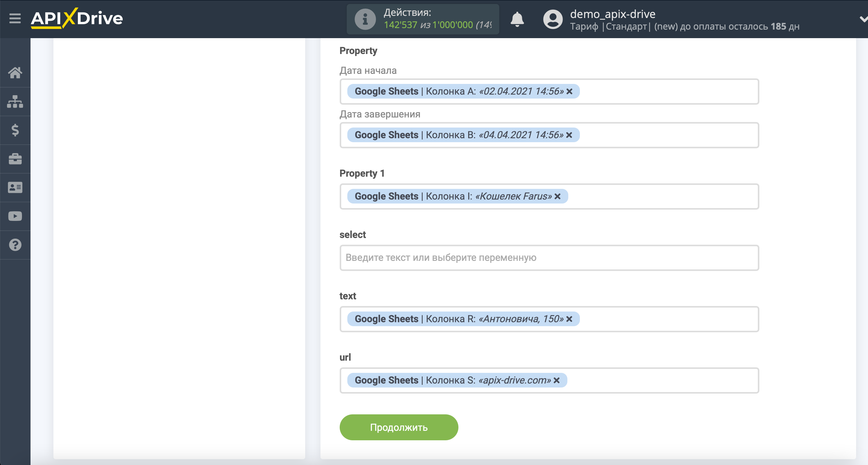This screenshot has width=868, height=465.
Task: Focus the select text input
Action: (x=549, y=258)
